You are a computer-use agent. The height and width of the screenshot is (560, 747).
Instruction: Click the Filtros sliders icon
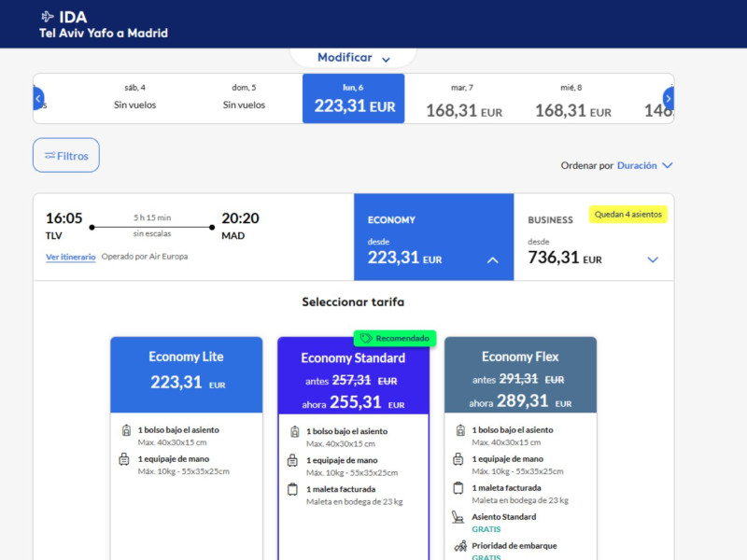[49, 156]
